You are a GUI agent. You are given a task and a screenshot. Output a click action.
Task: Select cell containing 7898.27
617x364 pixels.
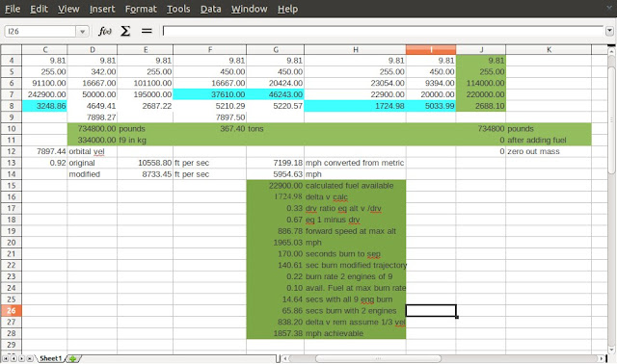pyautogui.click(x=93, y=117)
